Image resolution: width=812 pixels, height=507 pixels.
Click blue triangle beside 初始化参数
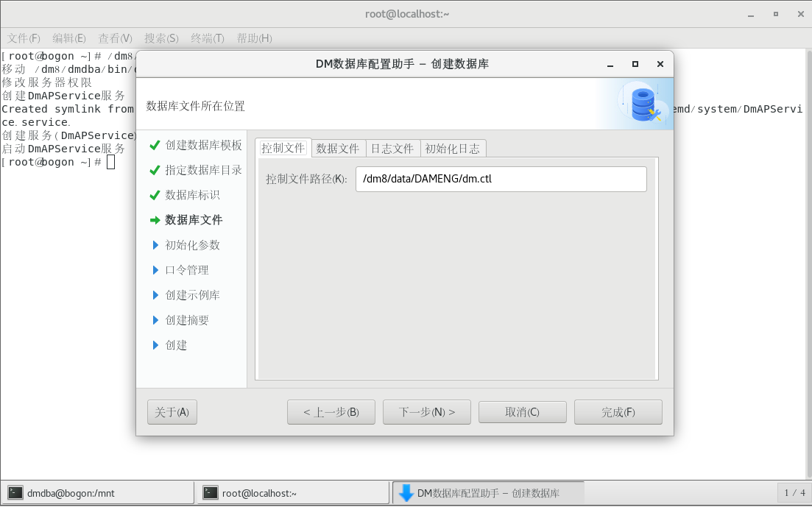pyautogui.click(x=155, y=245)
